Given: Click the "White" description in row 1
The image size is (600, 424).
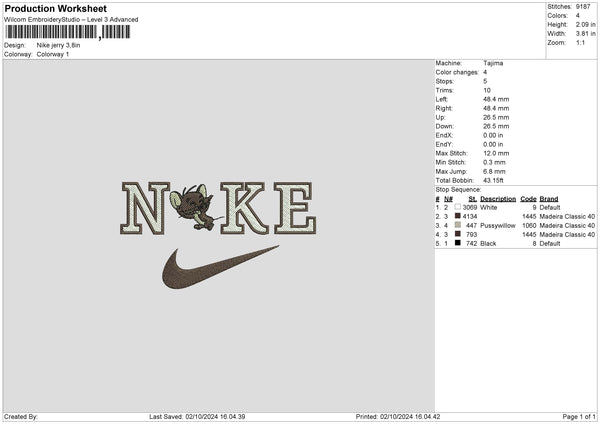Looking at the screenshot, I should (489, 207).
